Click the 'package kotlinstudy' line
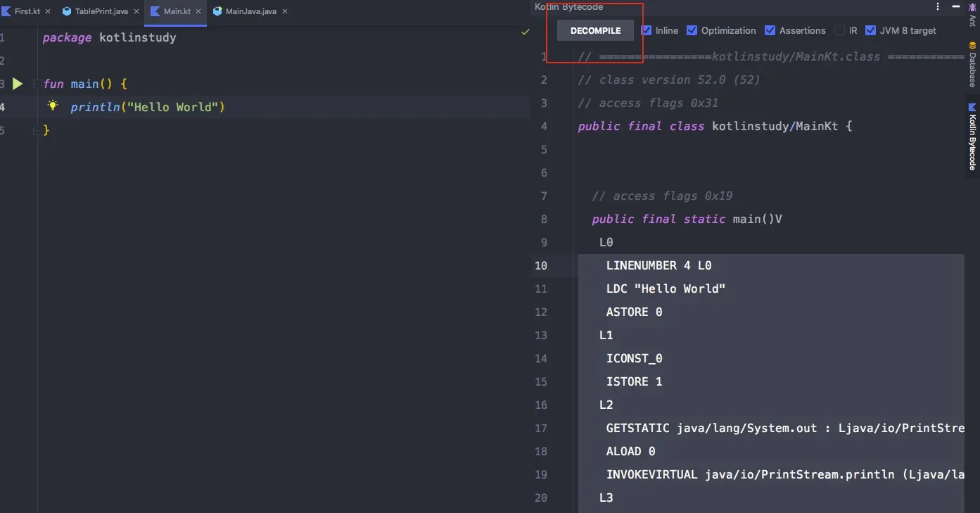The width and height of the screenshot is (980, 513). click(x=110, y=37)
